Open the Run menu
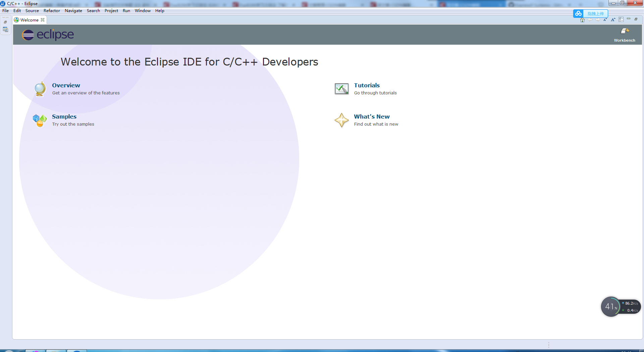Image resolution: width=644 pixels, height=352 pixels. tap(126, 11)
